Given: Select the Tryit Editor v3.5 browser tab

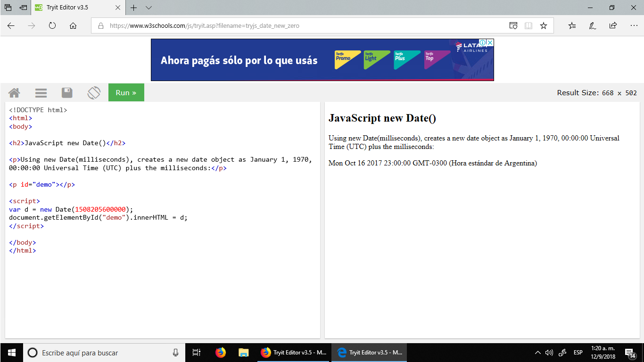Looking at the screenshot, I should tap(79, 8).
